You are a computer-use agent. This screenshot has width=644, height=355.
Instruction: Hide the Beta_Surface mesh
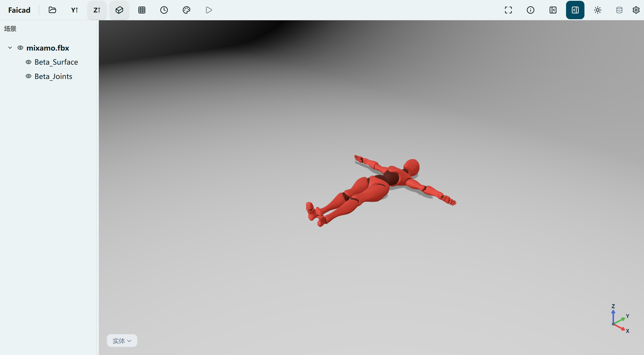pyautogui.click(x=28, y=62)
